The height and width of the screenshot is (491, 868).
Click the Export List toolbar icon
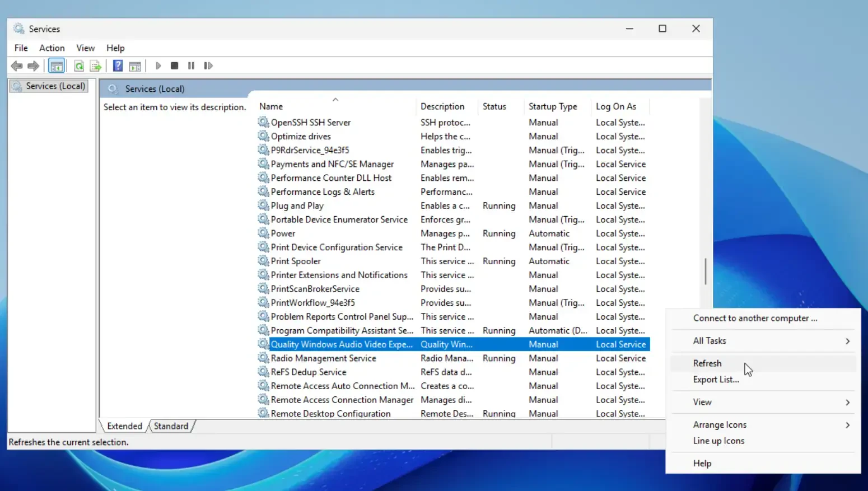[96, 66]
